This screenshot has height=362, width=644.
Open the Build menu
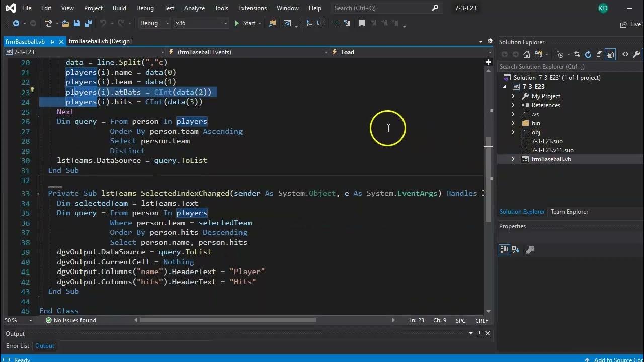(x=119, y=8)
